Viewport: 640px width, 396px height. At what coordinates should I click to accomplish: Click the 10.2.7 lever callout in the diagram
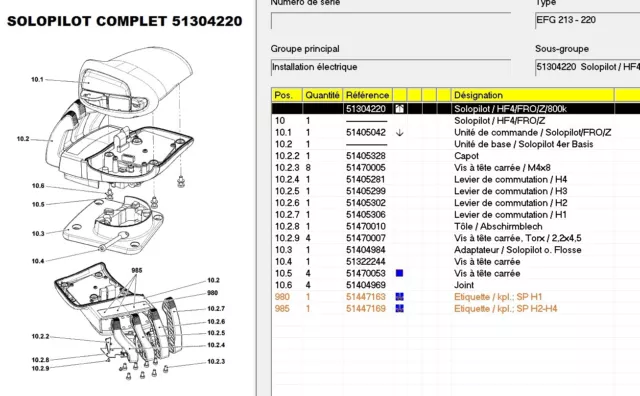(x=216, y=309)
